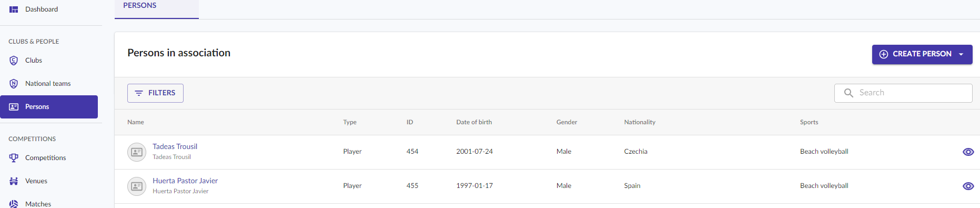Open the Huerta Pastor Javier name link
Image resolution: width=980 pixels, height=208 pixels.
coord(185,181)
